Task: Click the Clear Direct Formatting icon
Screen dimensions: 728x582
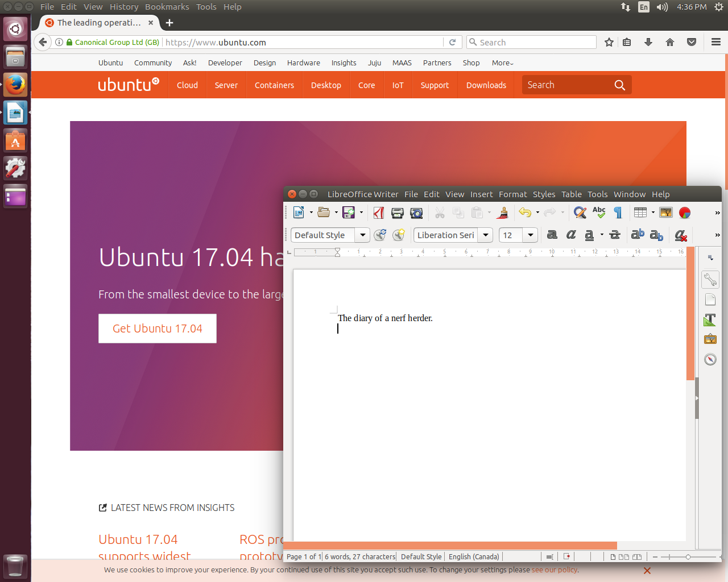Action: coord(681,235)
